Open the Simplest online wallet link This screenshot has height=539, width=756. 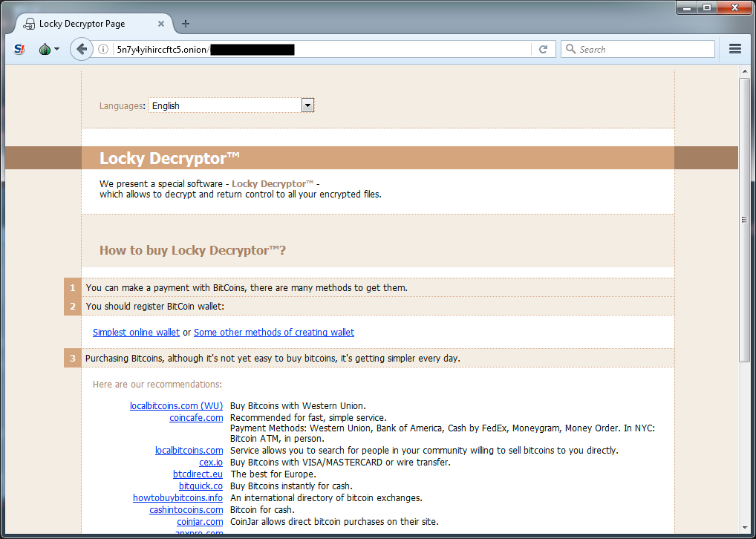tap(136, 333)
